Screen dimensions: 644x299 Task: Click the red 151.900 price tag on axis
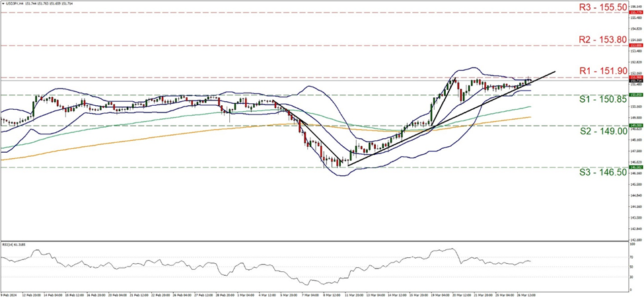pos(634,77)
